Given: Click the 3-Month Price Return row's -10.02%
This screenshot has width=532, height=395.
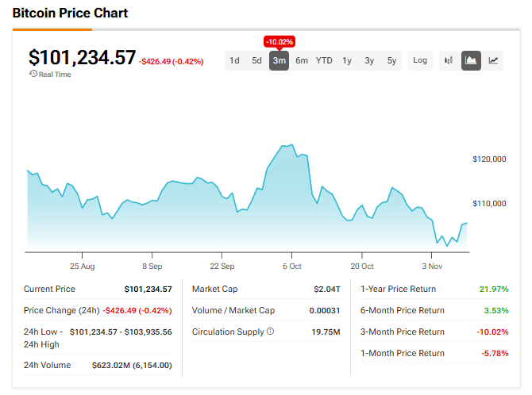Looking at the screenshot, I should (x=492, y=332).
